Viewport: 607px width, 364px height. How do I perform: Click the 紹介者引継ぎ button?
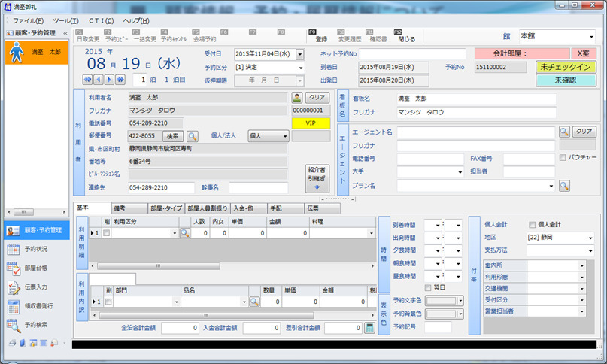[317, 179]
